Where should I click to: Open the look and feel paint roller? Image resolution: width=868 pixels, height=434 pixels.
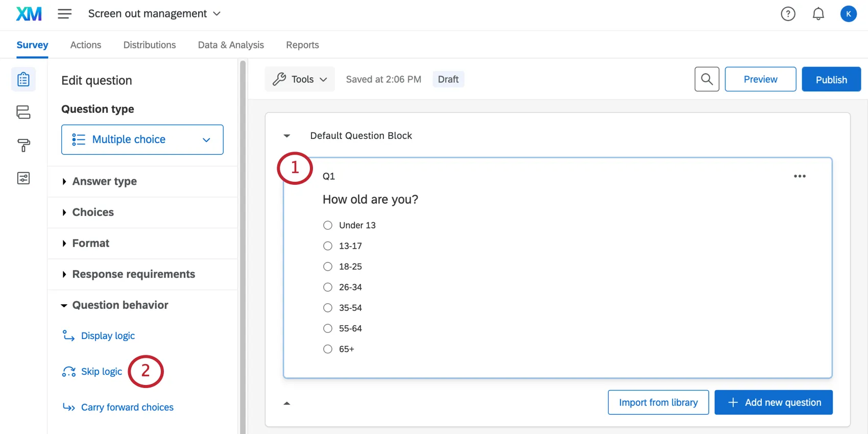pyautogui.click(x=23, y=146)
